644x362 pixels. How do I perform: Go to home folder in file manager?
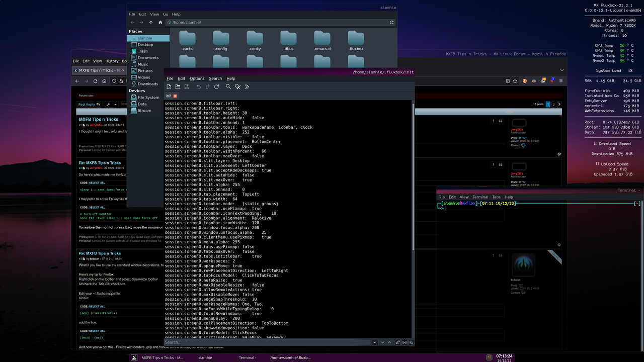click(x=160, y=22)
